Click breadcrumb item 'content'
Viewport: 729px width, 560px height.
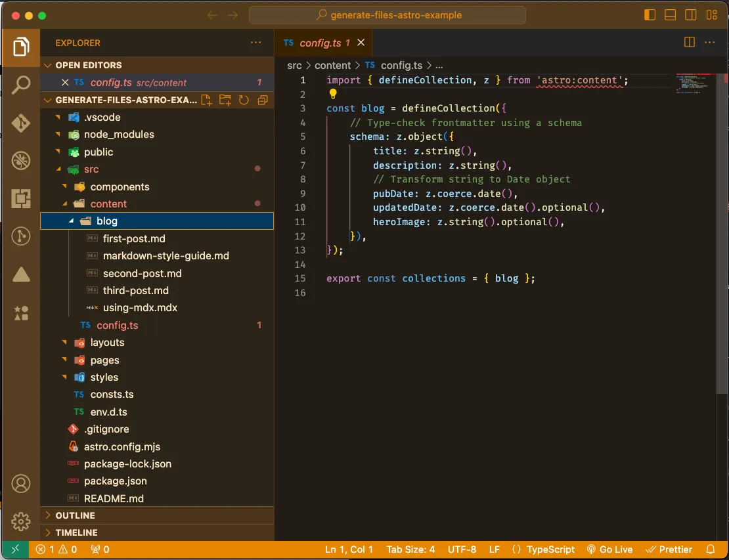click(x=332, y=66)
